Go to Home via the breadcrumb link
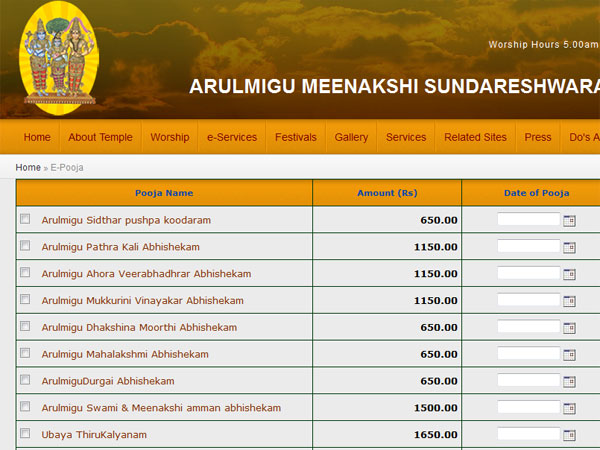The height and width of the screenshot is (450, 600). (28, 167)
